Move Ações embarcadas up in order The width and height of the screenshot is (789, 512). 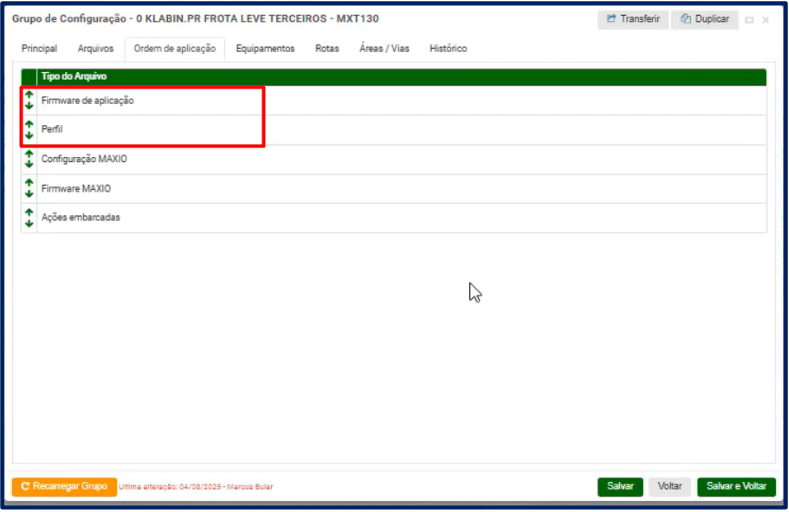point(29,212)
